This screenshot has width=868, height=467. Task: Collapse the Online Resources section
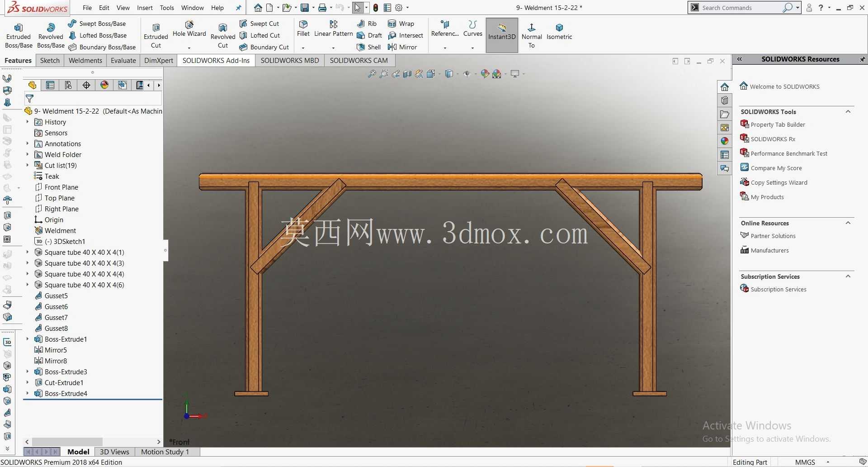coord(848,223)
